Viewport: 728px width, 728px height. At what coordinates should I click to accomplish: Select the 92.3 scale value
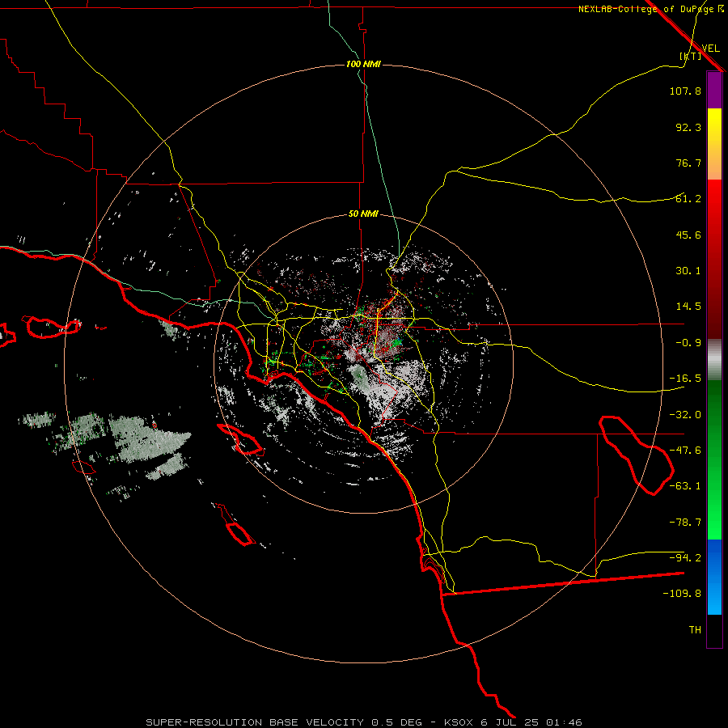[x=688, y=127]
